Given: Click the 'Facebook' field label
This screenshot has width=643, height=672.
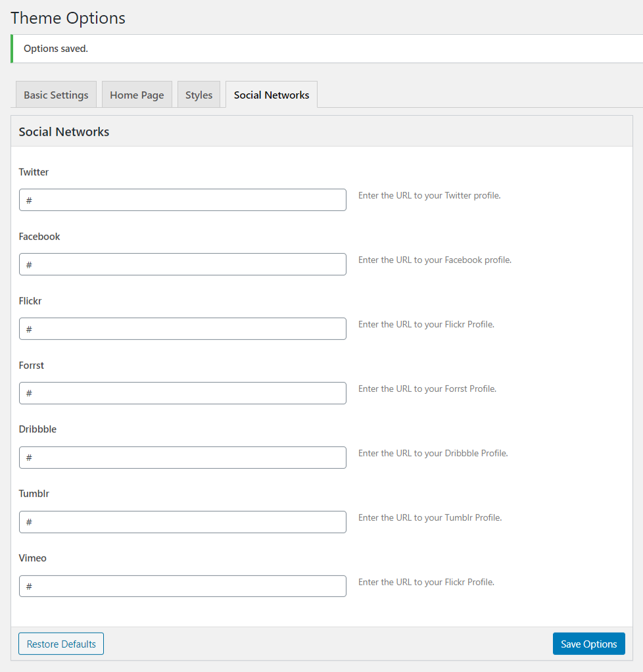Looking at the screenshot, I should pyautogui.click(x=39, y=237).
